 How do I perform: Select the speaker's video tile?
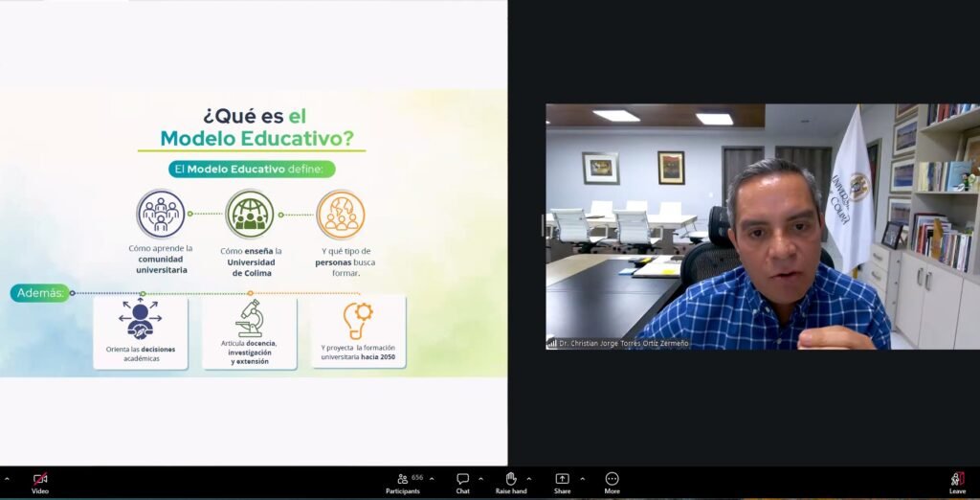pyautogui.click(x=763, y=227)
